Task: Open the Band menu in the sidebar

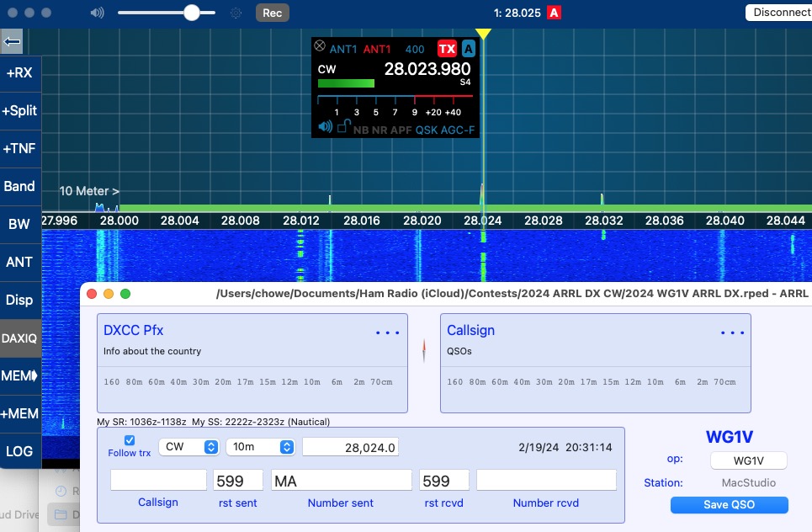Action: click(x=19, y=187)
